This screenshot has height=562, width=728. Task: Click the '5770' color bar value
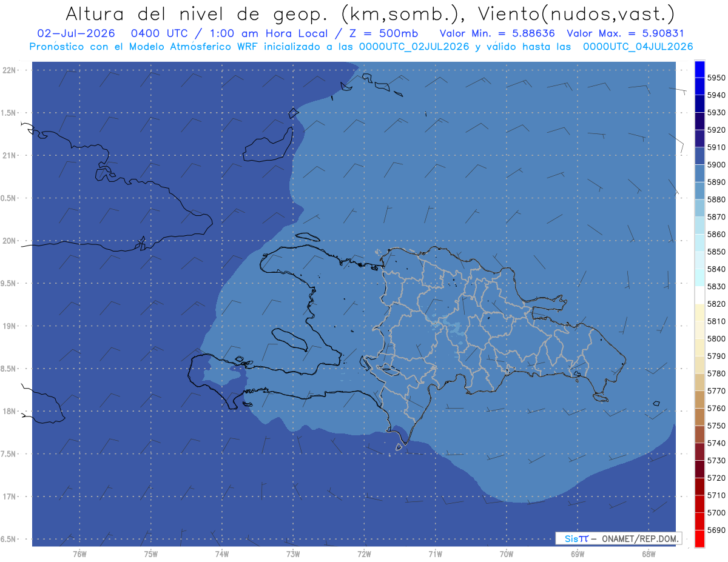[x=716, y=391]
